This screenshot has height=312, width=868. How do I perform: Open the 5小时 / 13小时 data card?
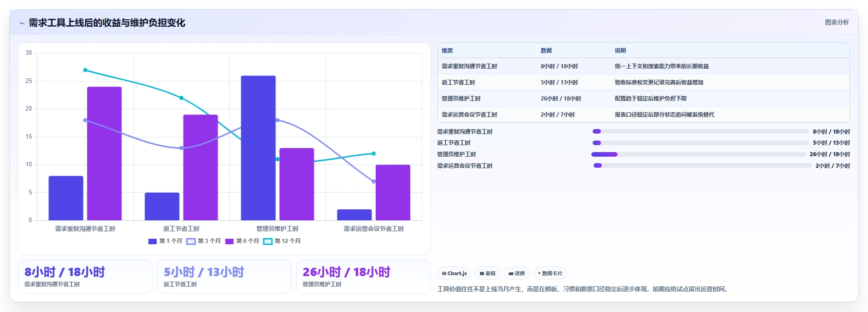(224, 277)
